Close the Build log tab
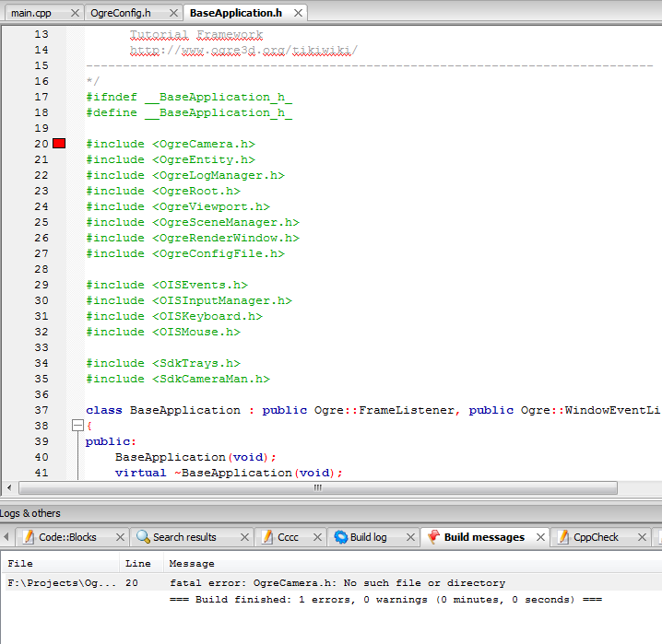This screenshot has width=662, height=644. (x=410, y=537)
